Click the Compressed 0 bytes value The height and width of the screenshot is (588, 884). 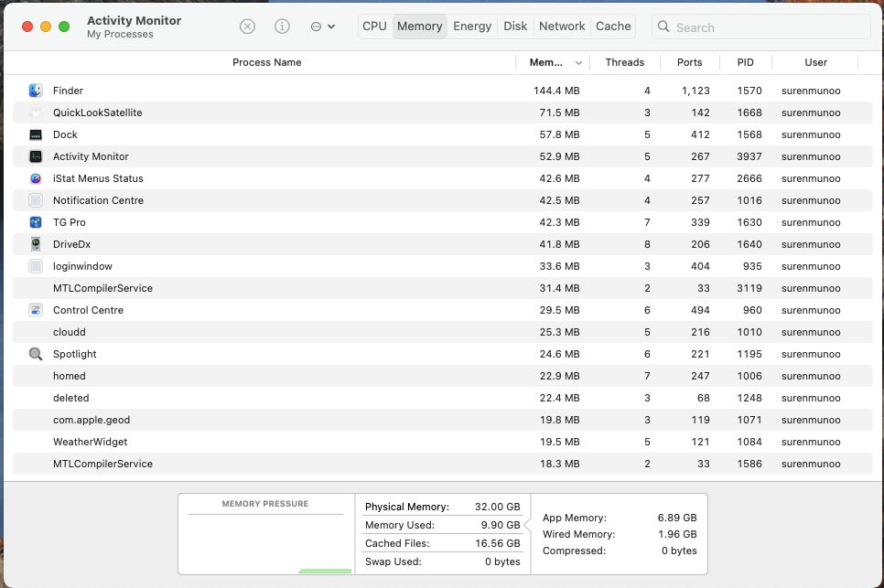tap(679, 551)
